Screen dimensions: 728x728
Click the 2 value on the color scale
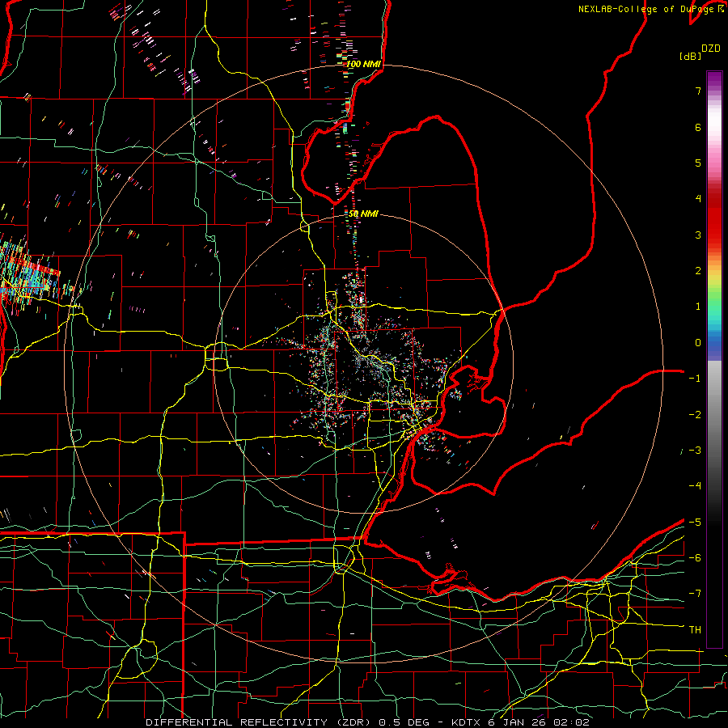[698, 271]
